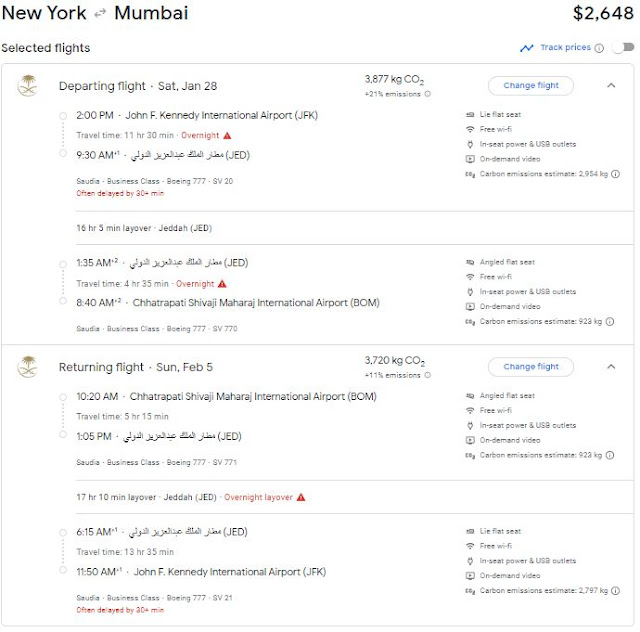Click the Returning flight Sun, Feb 5 header
The width and height of the screenshot is (640, 632).
click(136, 367)
